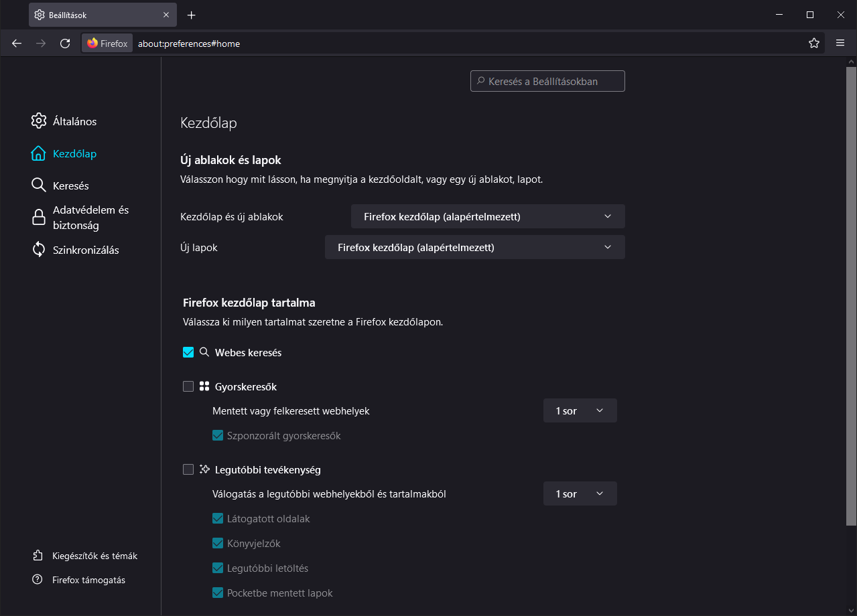This screenshot has width=857, height=616.
Task: Click the back navigation arrow
Action: point(17,44)
